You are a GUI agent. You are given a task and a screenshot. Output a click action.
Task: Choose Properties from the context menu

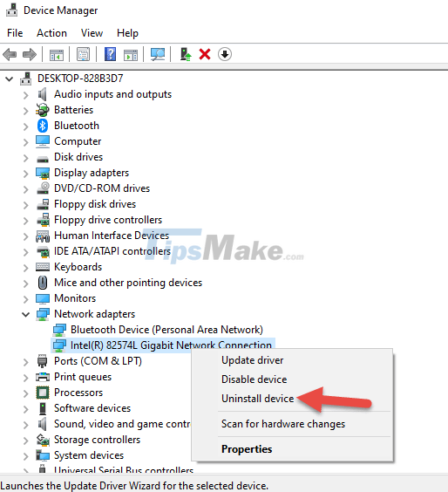coord(292,449)
